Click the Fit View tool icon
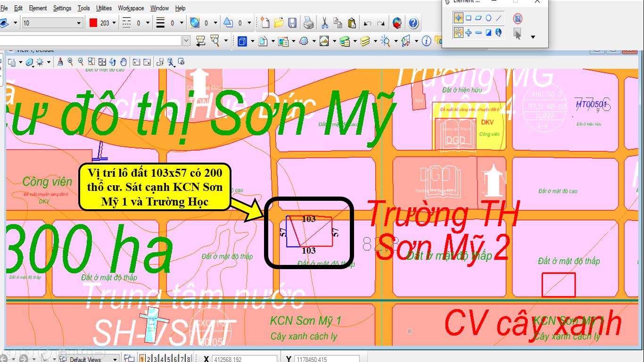 tap(102, 61)
